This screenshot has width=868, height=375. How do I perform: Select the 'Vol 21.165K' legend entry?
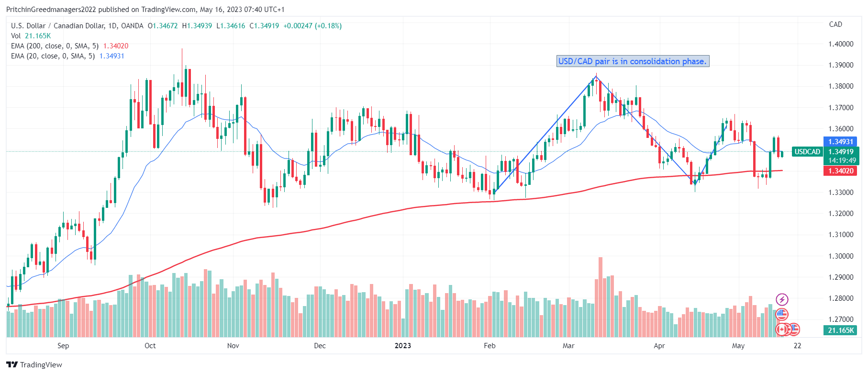[31, 36]
